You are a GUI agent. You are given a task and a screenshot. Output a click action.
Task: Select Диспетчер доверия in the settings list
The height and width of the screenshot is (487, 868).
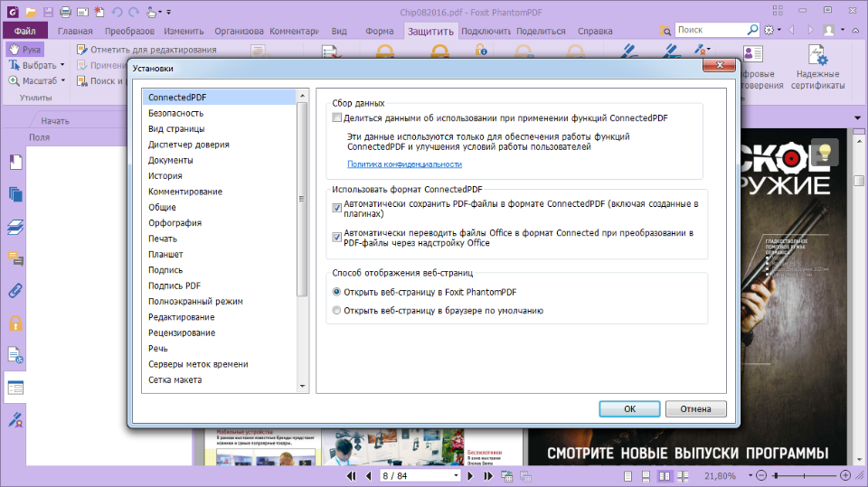pos(189,145)
